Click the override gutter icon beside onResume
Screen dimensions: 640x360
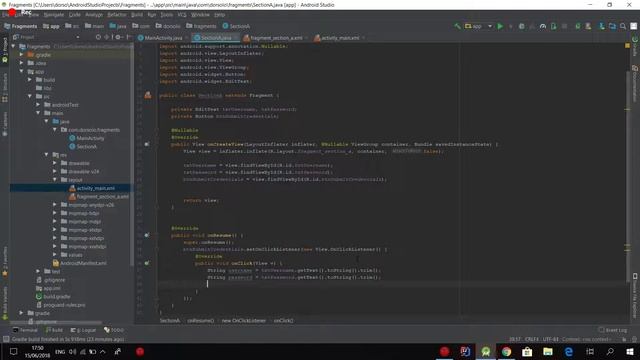tap(147, 235)
